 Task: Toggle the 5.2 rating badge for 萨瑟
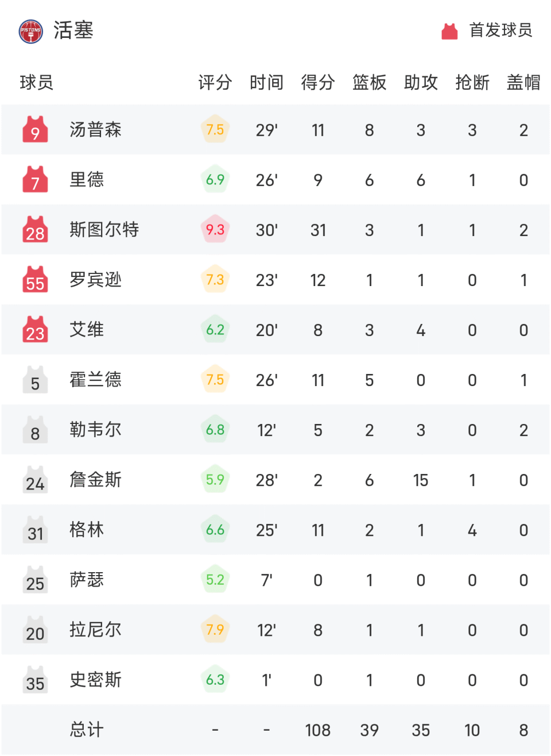pos(215,580)
